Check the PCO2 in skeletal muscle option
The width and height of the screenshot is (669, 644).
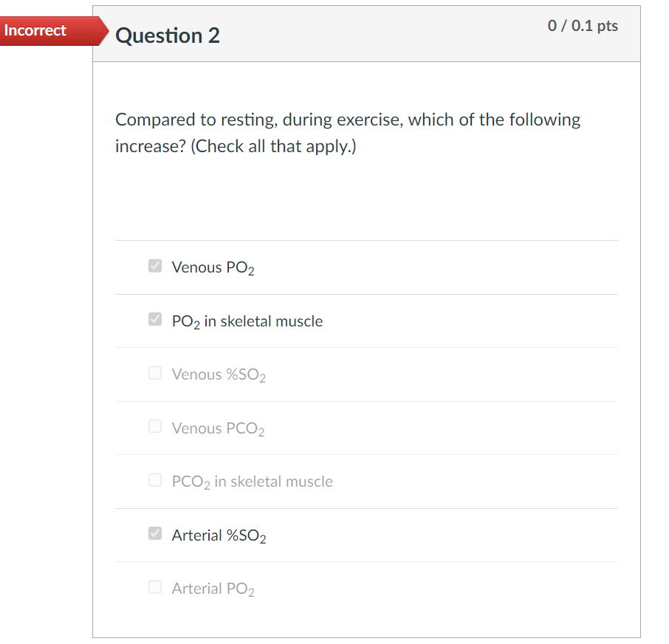(x=155, y=480)
